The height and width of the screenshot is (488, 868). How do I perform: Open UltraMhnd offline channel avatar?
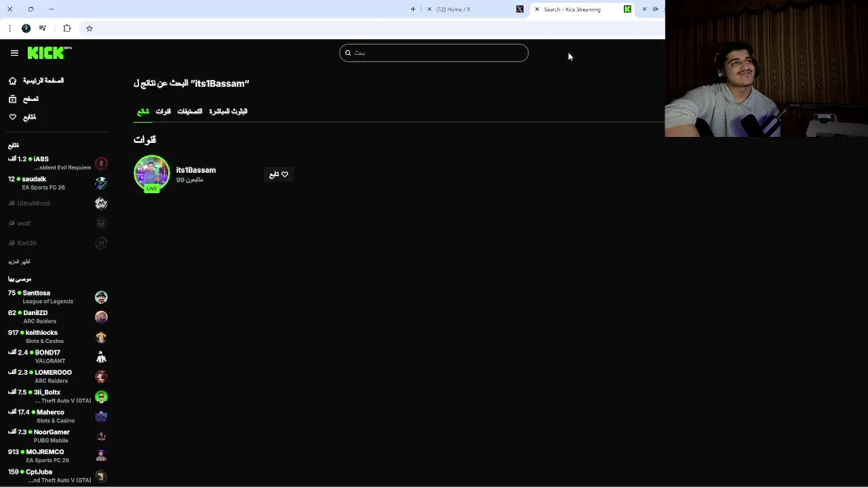(x=101, y=203)
